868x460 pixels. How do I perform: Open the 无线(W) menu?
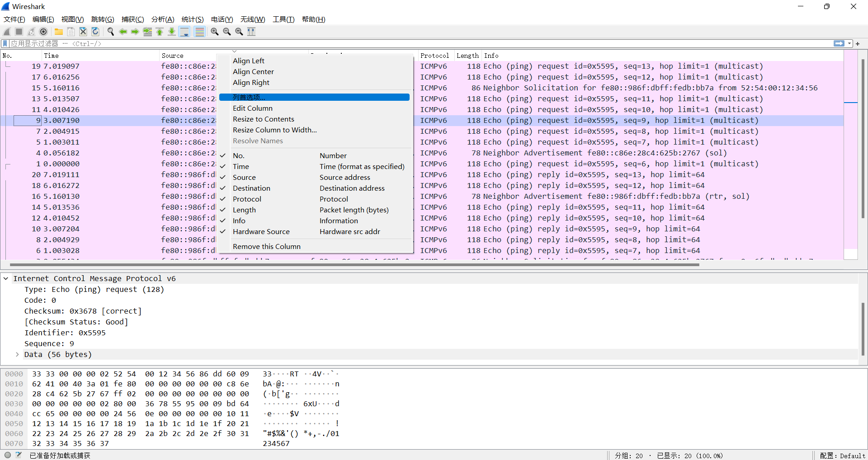[253, 19]
